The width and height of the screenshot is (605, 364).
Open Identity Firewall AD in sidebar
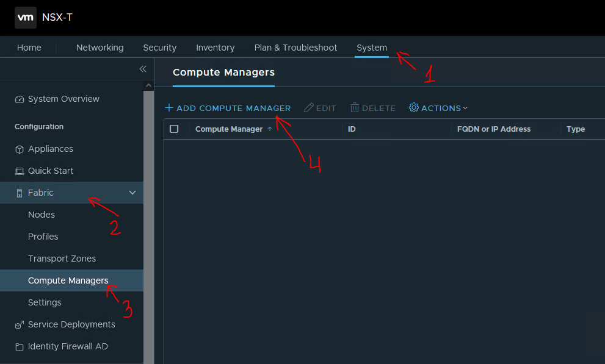click(68, 346)
